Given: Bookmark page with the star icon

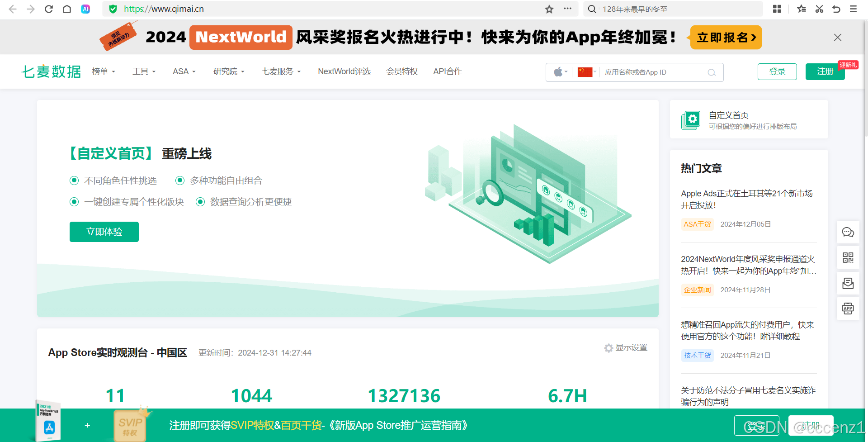Looking at the screenshot, I should pos(549,9).
